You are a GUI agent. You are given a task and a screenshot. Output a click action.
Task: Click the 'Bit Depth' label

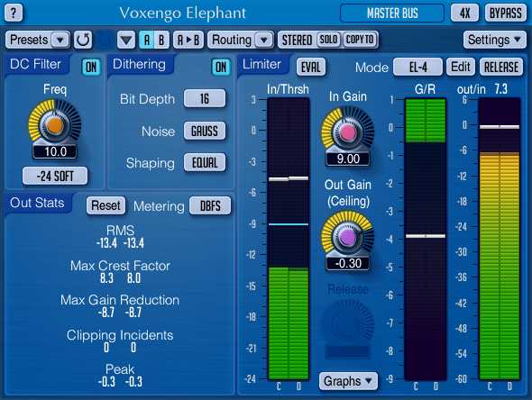click(x=147, y=99)
